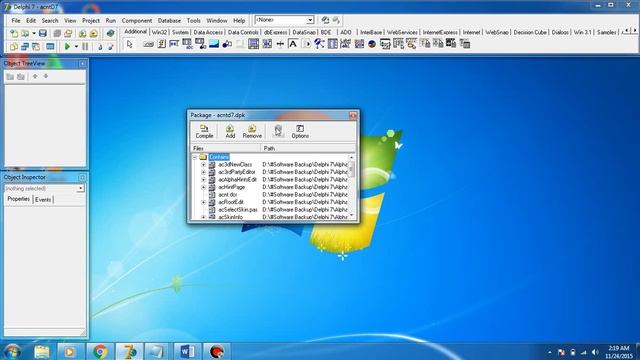Select the Image component

pos(214,44)
